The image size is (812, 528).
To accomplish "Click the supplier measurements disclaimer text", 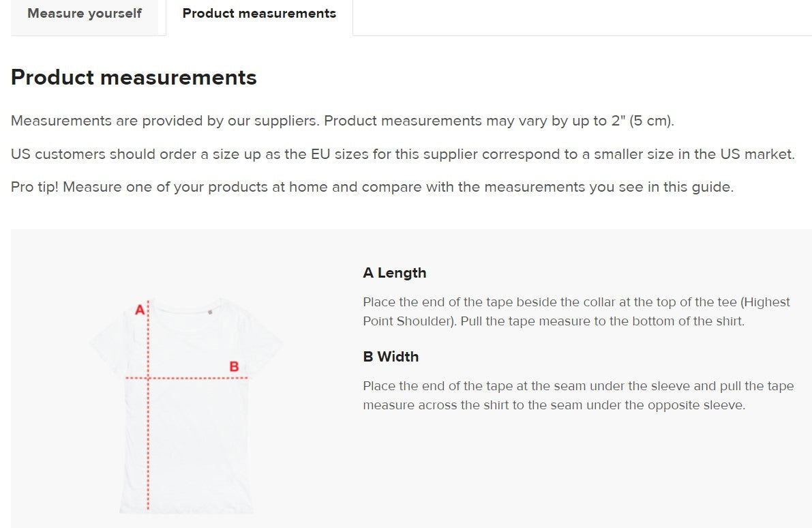I will point(342,121).
